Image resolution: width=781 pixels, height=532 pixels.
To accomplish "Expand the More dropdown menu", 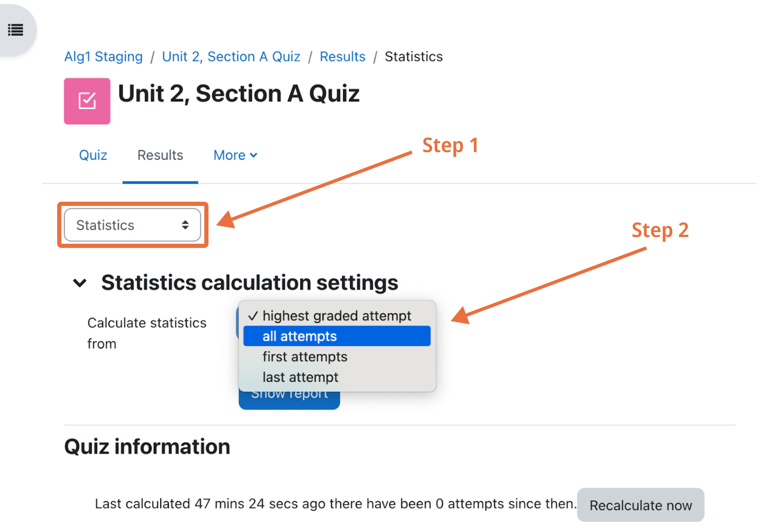I will tap(235, 155).
